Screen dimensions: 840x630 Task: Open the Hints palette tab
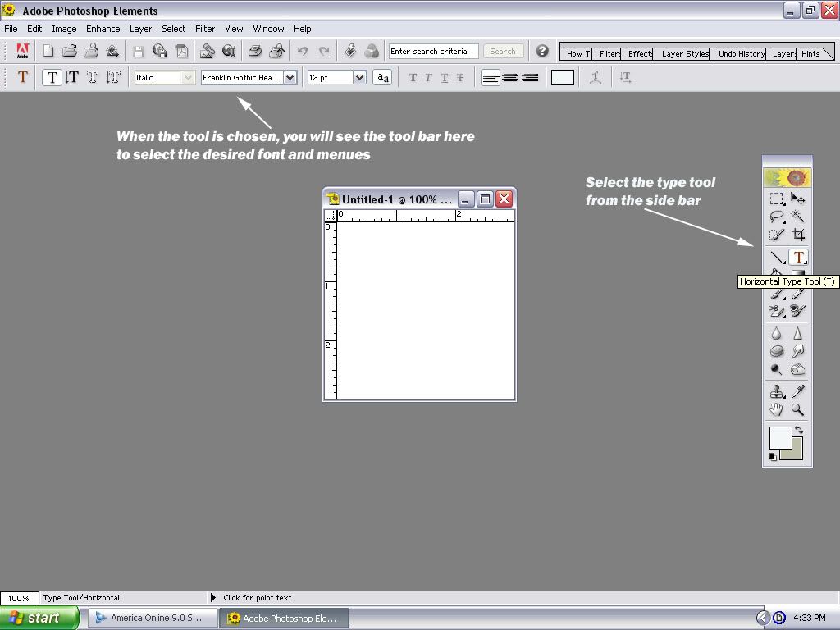pos(810,53)
